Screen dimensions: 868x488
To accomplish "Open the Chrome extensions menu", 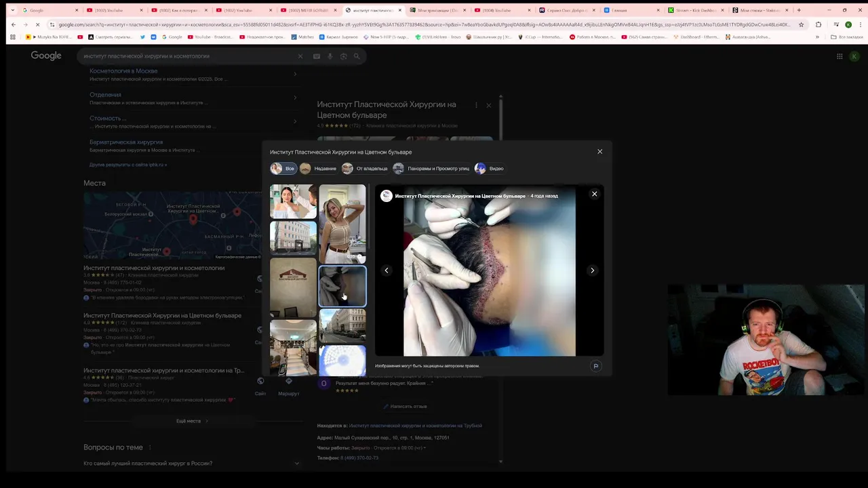I will pos(818,24).
